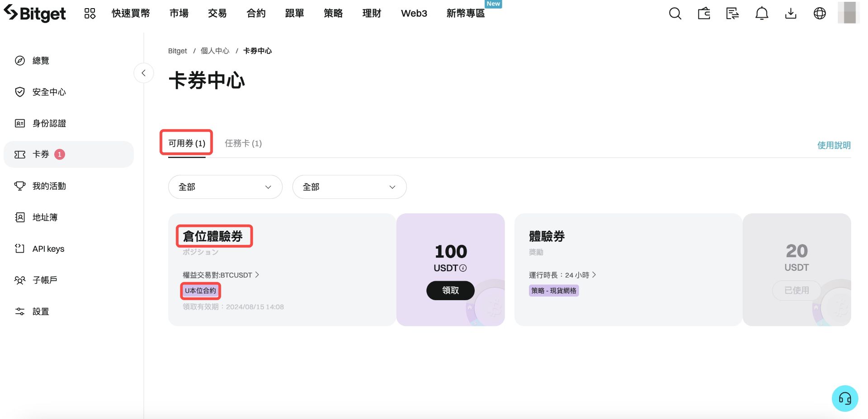Go to 總覽 in sidebar
868x419 pixels.
pyautogui.click(x=69, y=61)
